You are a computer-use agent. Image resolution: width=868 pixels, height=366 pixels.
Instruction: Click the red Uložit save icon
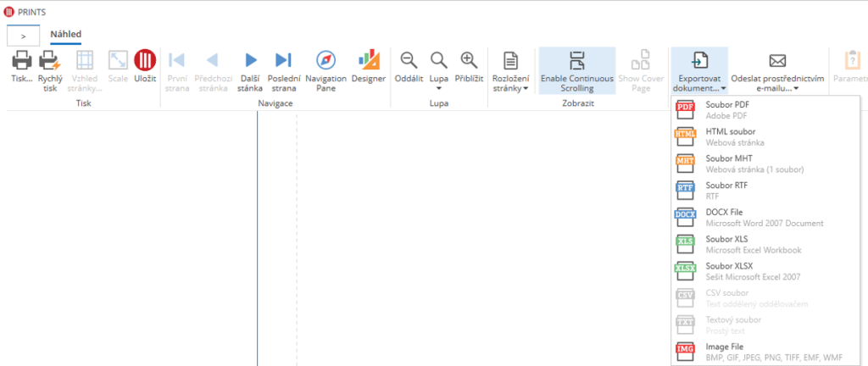[145, 61]
